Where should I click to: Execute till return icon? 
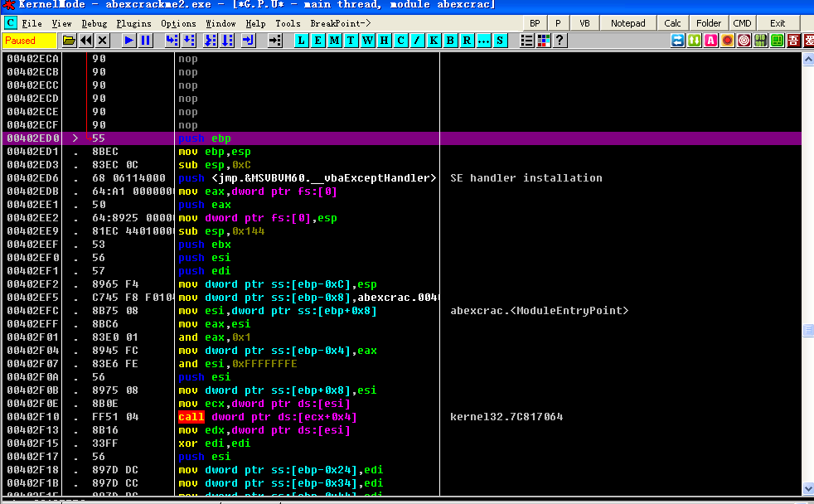pos(249,41)
